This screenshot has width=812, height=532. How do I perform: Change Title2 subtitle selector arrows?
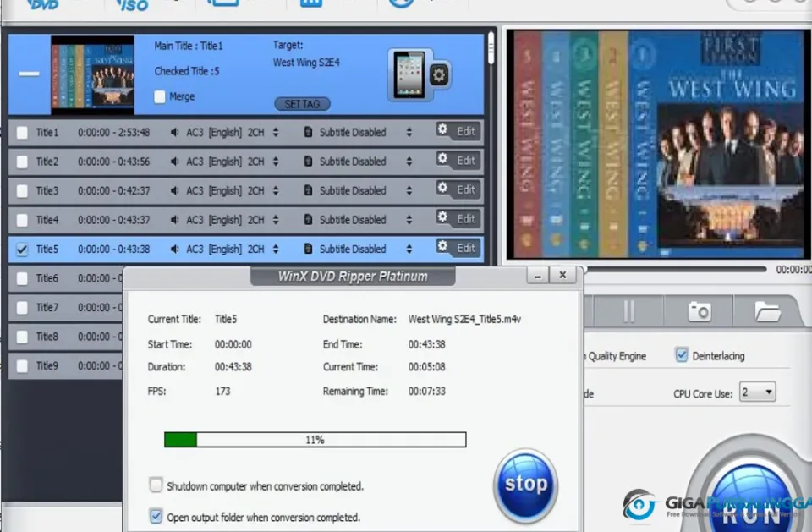(x=409, y=162)
